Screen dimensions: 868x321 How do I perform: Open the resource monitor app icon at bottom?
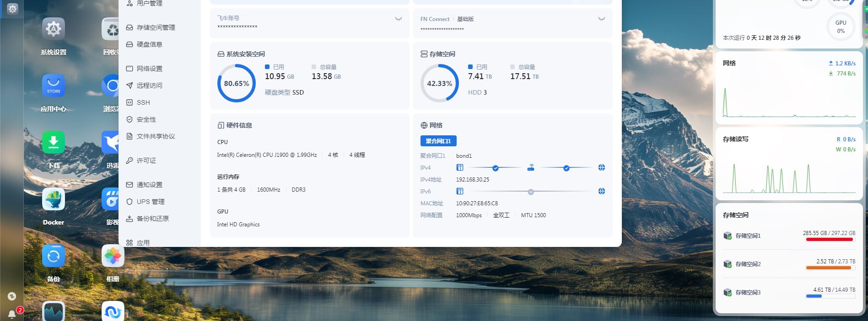54,311
